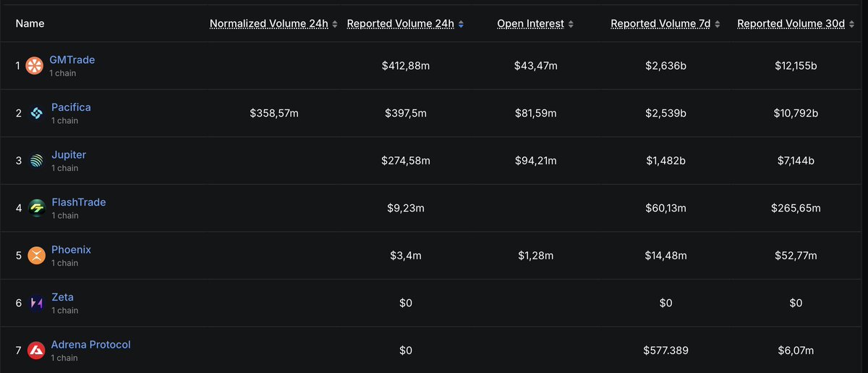The image size is (868, 373).
Task: Click the Pacifica protocol logo icon
Action: click(37, 113)
